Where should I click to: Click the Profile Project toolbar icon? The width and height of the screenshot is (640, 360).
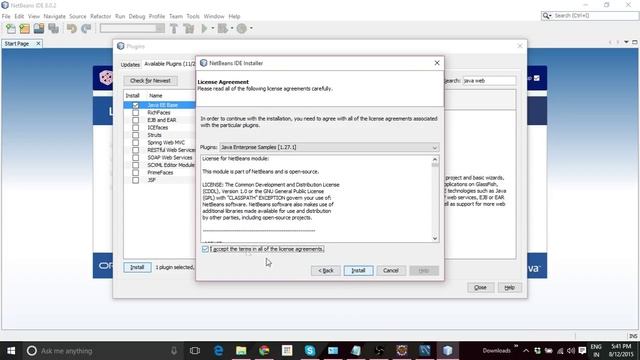point(242,29)
